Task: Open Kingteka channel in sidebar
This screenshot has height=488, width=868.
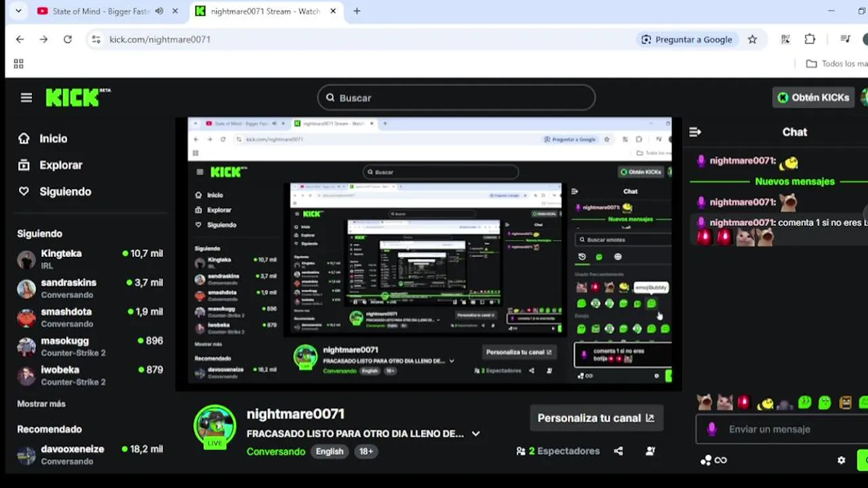Action: coord(90,259)
